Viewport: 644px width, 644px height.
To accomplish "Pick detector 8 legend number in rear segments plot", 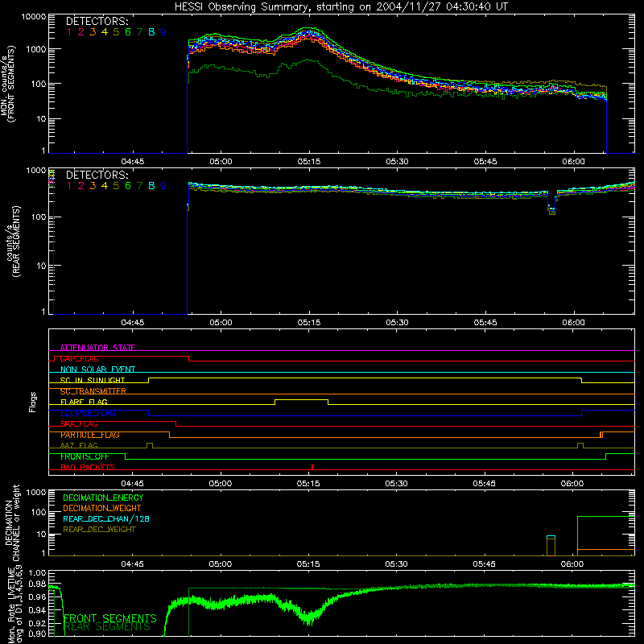I will tap(151, 186).
